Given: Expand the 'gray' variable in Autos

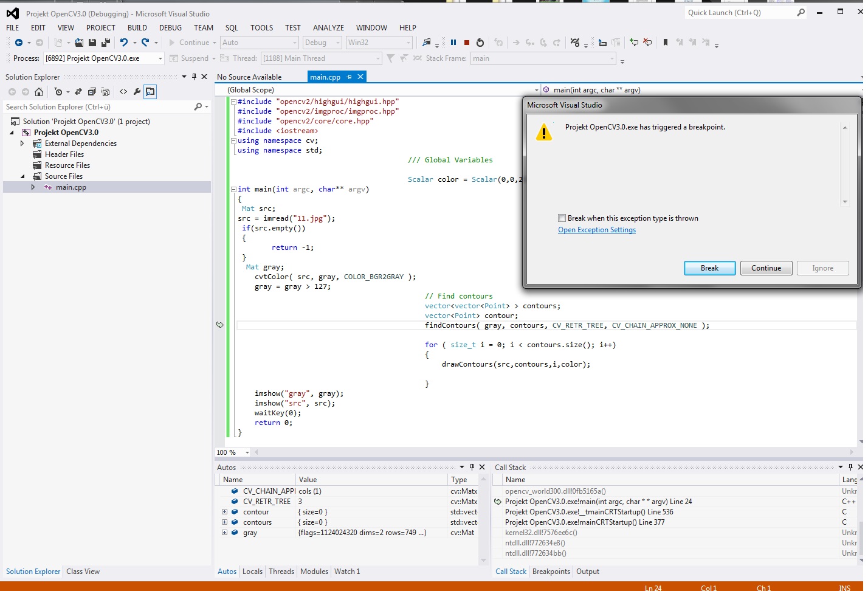Looking at the screenshot, I should tap(225, 533).
